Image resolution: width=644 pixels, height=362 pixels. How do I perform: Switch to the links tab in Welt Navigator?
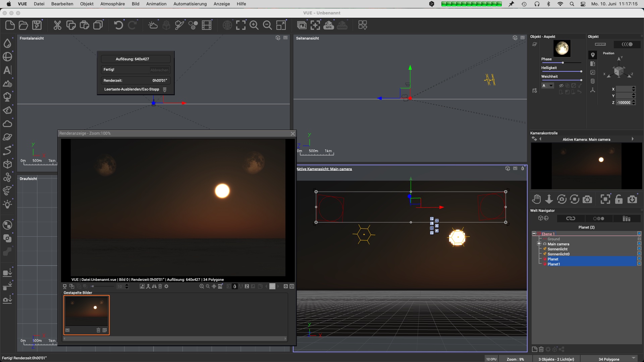point(571,218)
